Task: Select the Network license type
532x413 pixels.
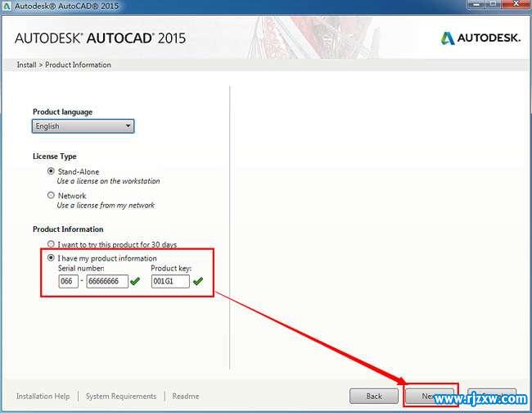Action: coord(51,195)
